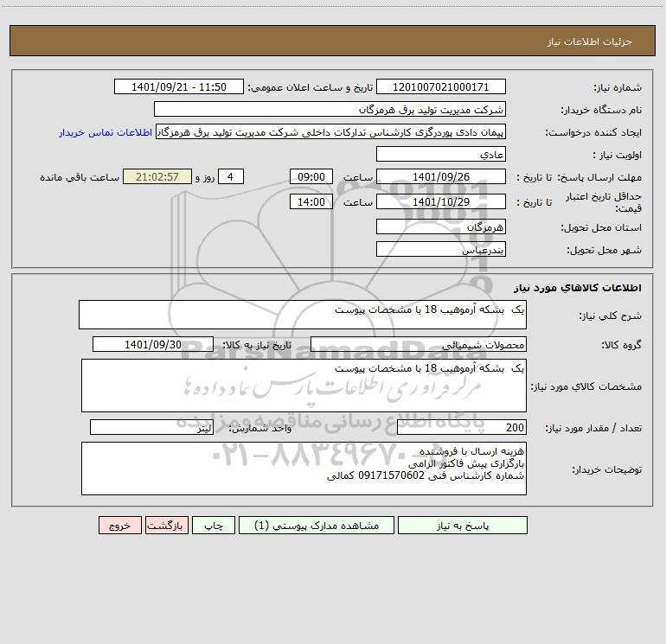
Task: Click label 'مشخصات کالای مورد نیاز:'
Action: pos(586,386)
